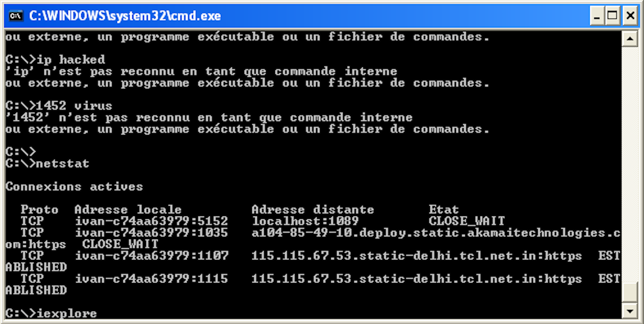Click the 'Adresse locale' column header
Viewport: 644px width, 324px height.
[x=128, y=210]
